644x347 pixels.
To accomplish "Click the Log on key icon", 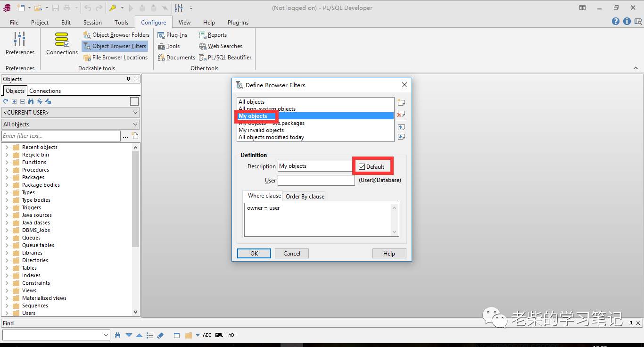I will coord(113,8).
